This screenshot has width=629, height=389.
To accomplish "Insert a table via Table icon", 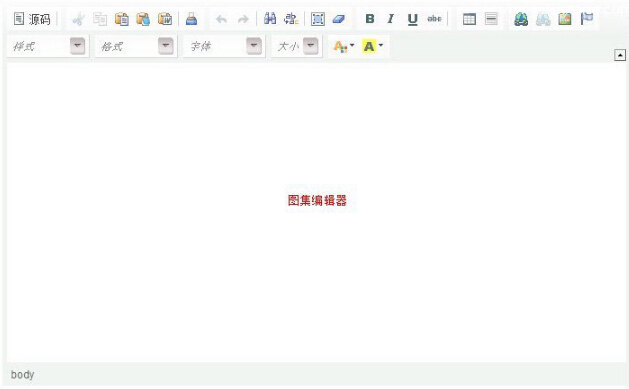I will pos(469,19).
